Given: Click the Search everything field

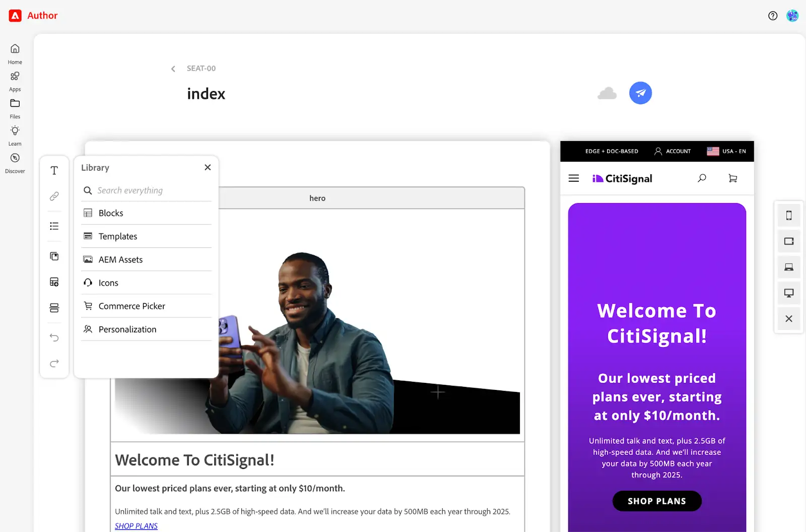Looking at the screenshot, I should coord(146,190).
